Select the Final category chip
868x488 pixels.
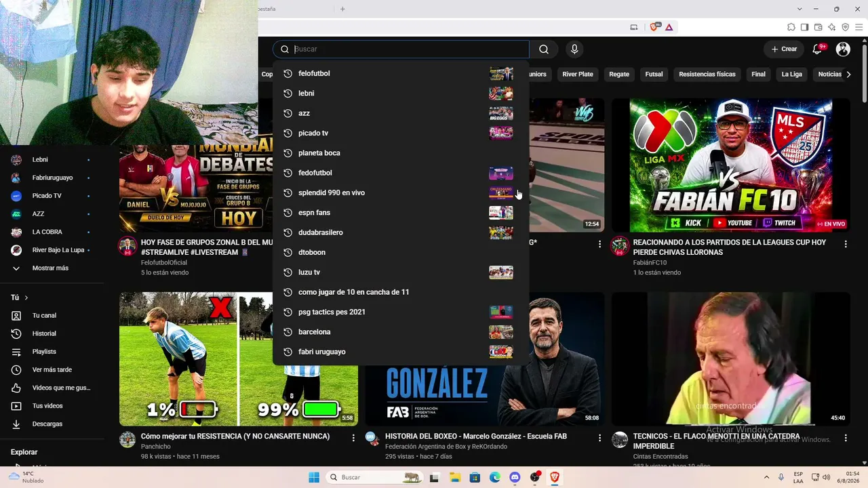[x=758, y=74]
